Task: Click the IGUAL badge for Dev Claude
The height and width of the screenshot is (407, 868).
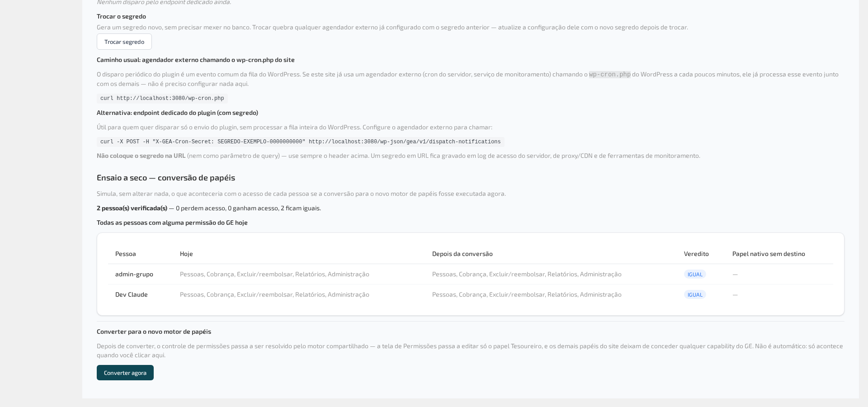Action: coord(695,294)
